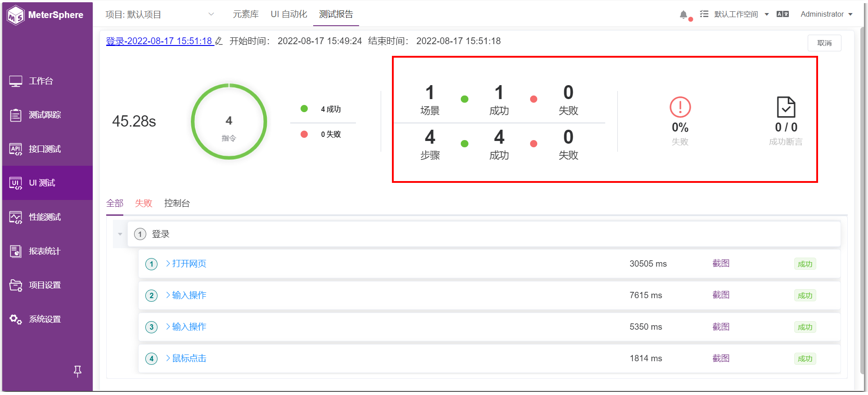Open the 默认工作空间 workspace dropdown

741,14
